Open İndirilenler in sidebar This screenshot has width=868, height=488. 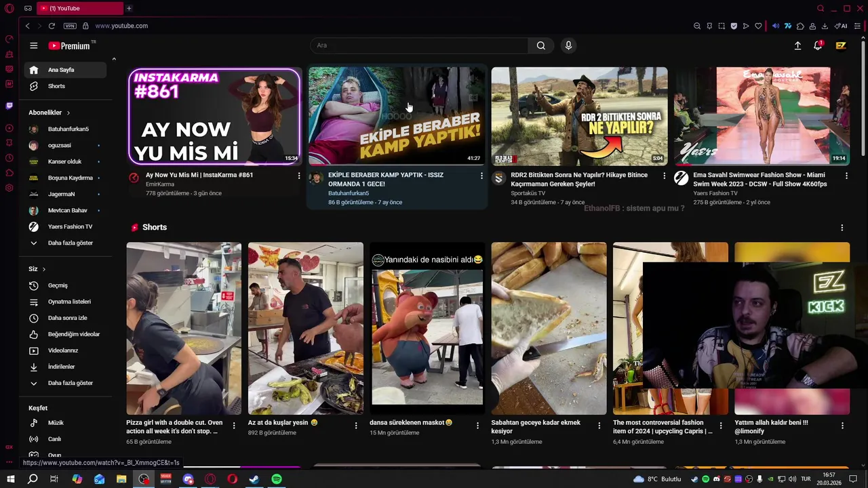click(65, 367)
